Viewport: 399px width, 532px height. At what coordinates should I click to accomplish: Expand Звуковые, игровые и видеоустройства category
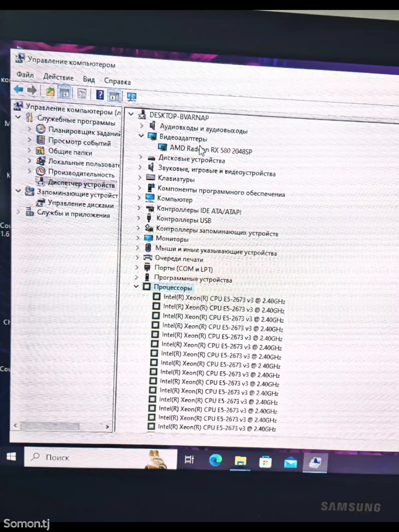coord(140,167)
